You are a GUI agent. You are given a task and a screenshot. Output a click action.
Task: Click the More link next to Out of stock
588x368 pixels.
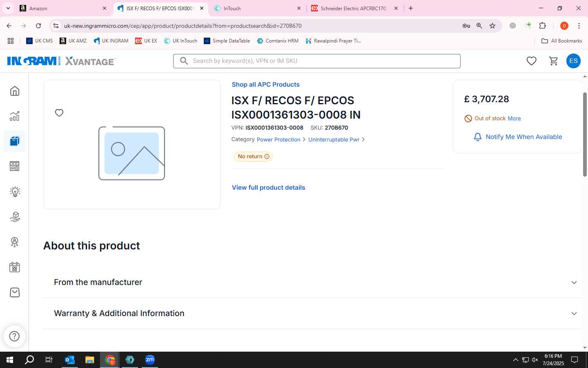coord(514,118)
